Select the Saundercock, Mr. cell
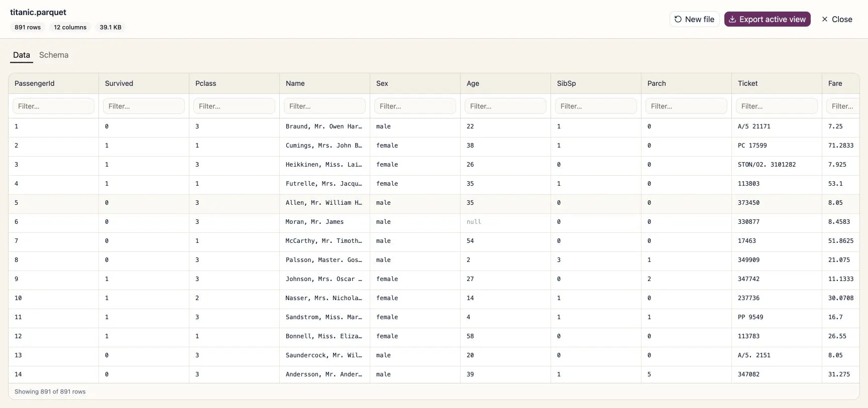 (x=325, y=355)
